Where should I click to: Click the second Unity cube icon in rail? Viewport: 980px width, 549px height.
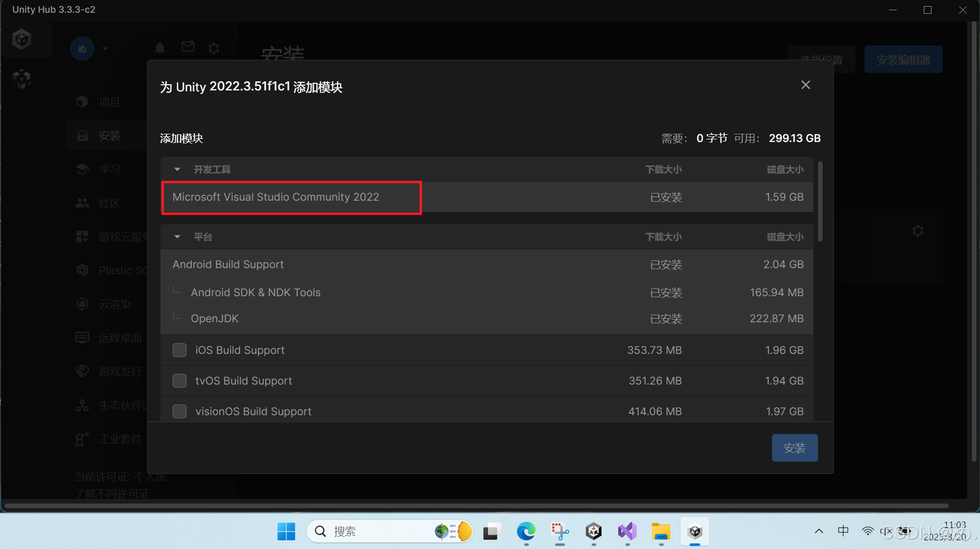[22, 79]
